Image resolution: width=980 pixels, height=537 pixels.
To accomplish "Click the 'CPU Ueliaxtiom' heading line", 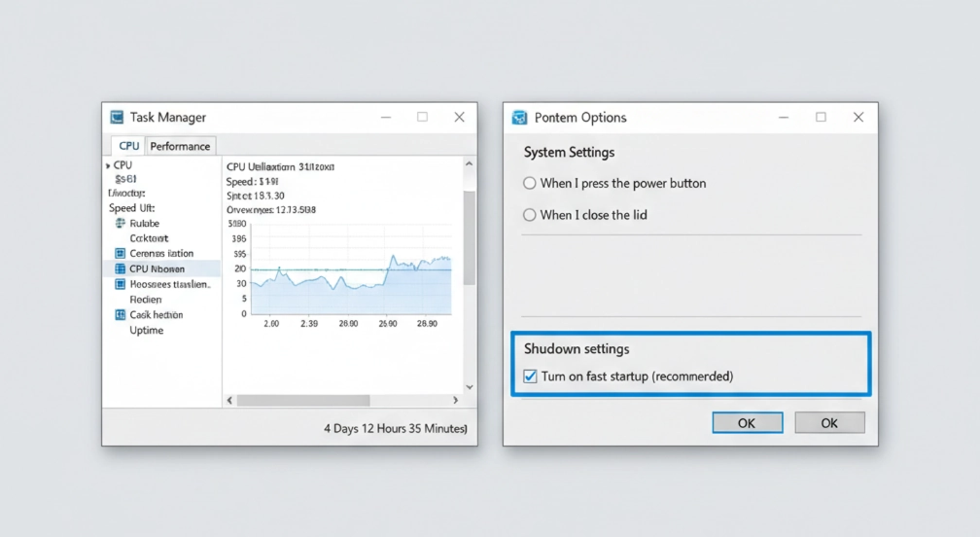I will coord(280,167).
